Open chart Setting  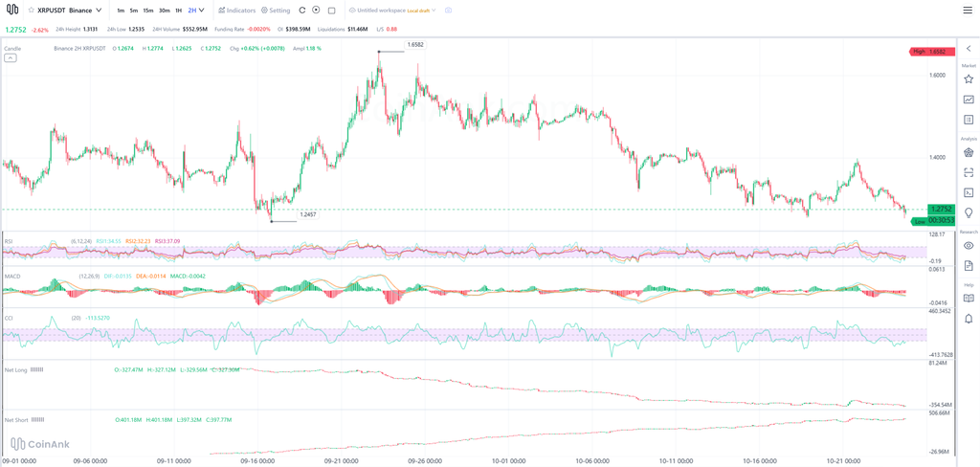click(x=276, y=10)
